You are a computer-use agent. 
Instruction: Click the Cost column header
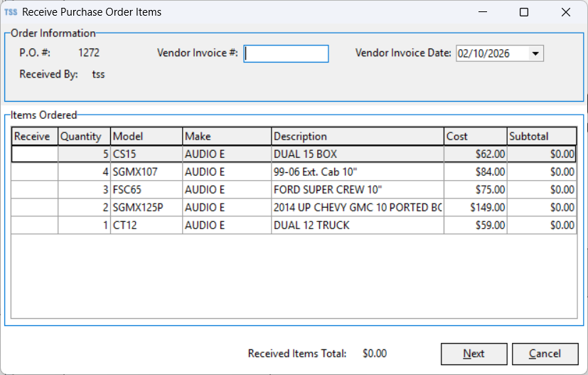(x=474, y=137)
